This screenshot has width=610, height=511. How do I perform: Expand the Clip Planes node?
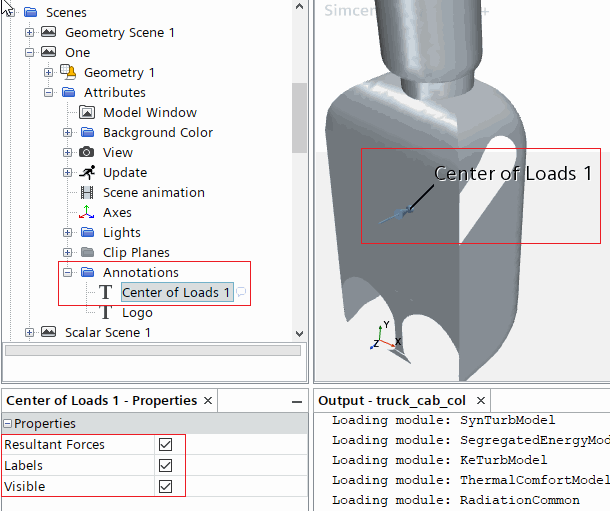point(67,252)
